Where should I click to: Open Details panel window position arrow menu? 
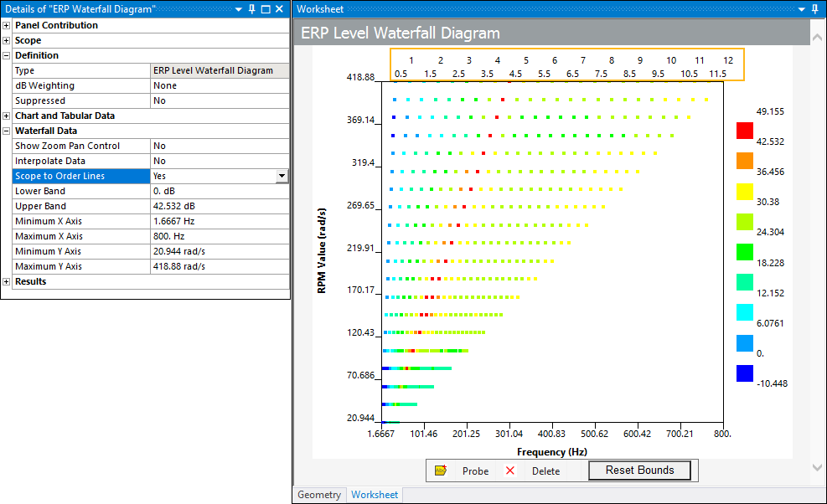[x=238, y=8]
